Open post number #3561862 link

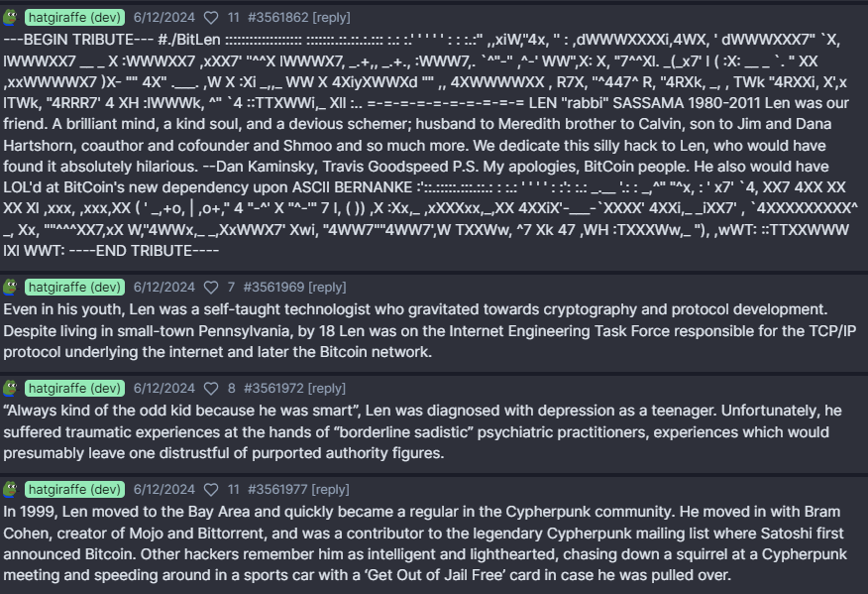click(x=277, y=17)
